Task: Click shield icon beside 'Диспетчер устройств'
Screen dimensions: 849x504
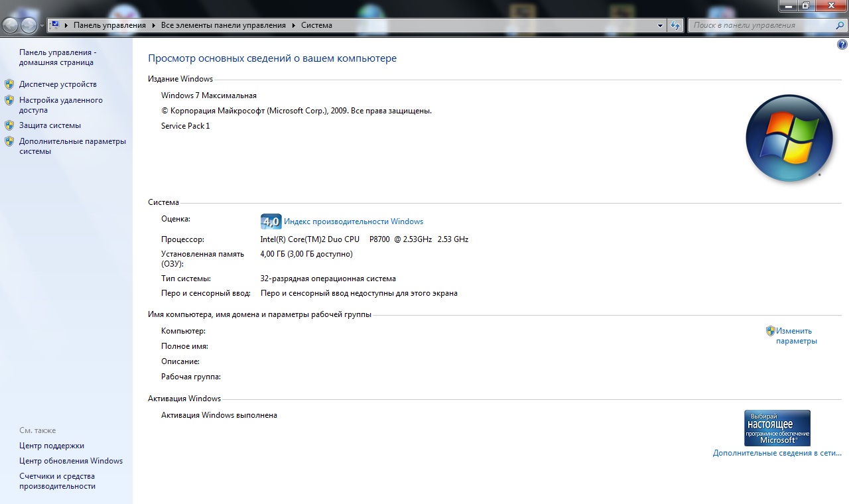Action: 9,84
